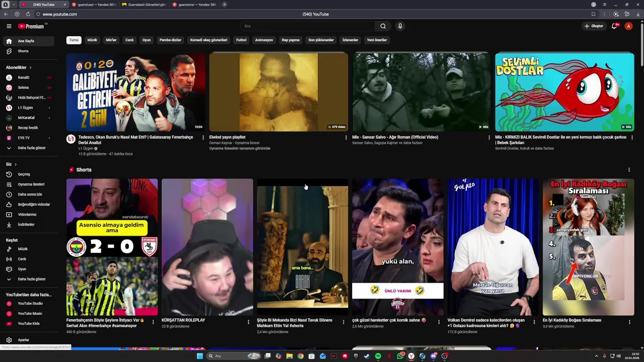The image size is (644, 362).
Task: Open Steam from the taskbar
Action: click(367, 356)
